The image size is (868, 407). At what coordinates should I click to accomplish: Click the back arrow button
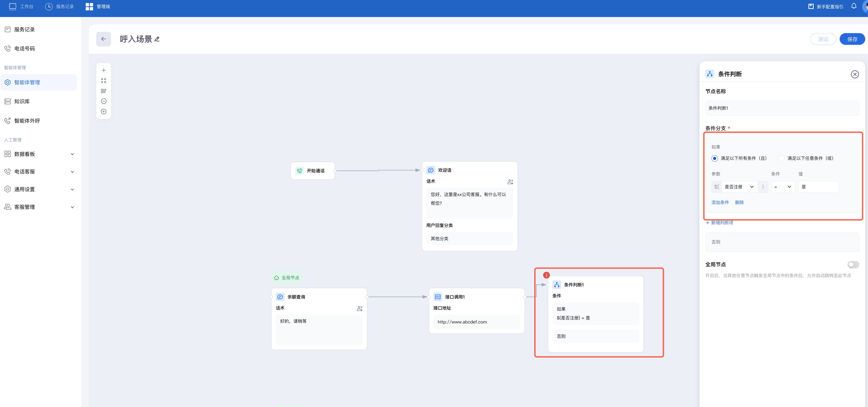(x=103, y=39)
